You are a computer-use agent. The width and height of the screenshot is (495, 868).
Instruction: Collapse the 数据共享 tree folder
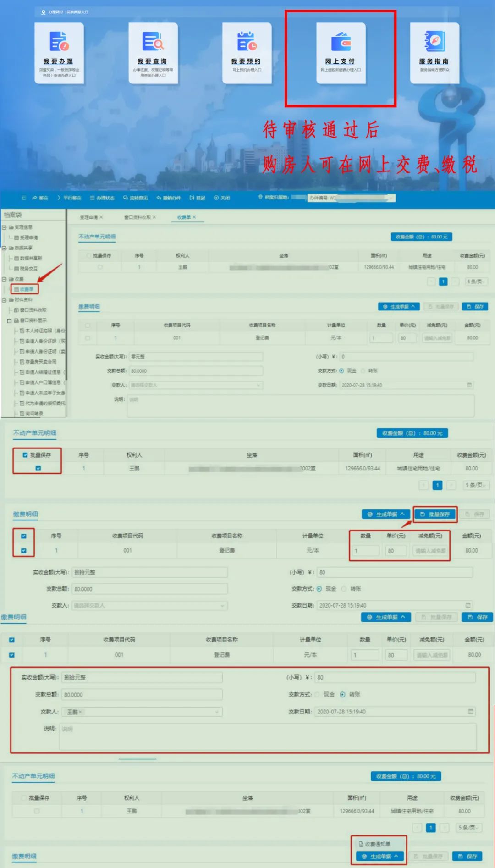click(x=4, y=248)
